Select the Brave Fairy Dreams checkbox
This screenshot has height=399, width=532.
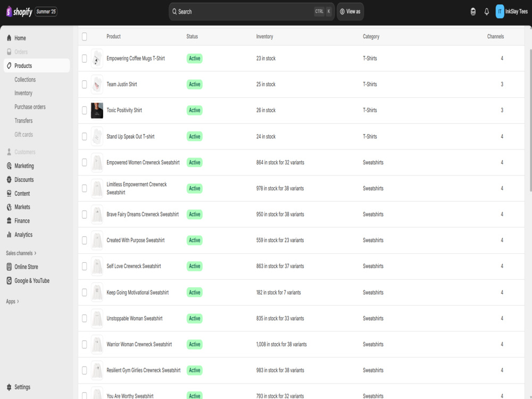click(x=85, y=214)
